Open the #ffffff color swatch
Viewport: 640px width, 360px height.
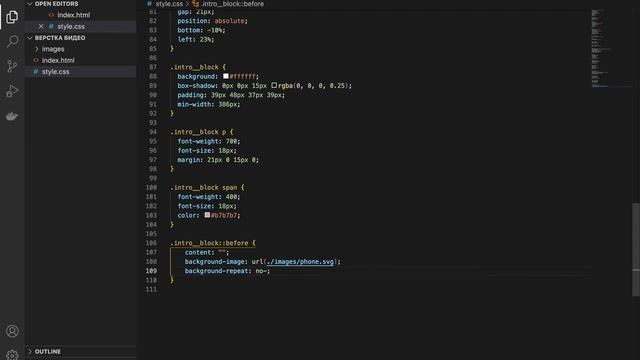[x=226, y=76]
